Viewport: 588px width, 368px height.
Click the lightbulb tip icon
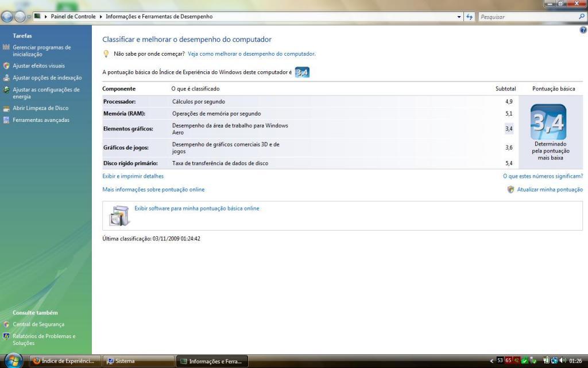coord(106,54)
